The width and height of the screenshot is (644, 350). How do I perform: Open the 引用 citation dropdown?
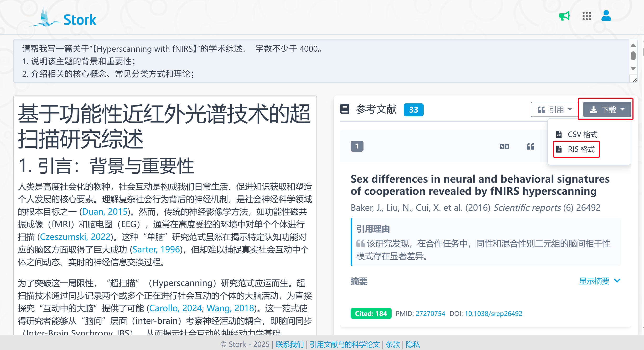tap(554, 109)
